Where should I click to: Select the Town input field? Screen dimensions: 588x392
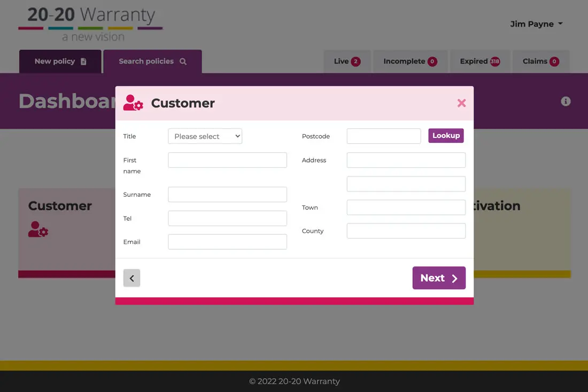[406, 207]
